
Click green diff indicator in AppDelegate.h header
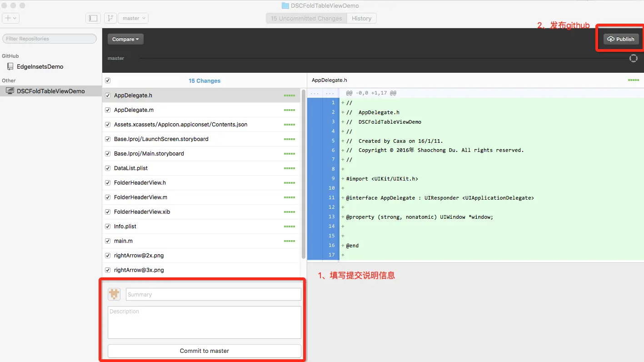[x=633, y=80]
